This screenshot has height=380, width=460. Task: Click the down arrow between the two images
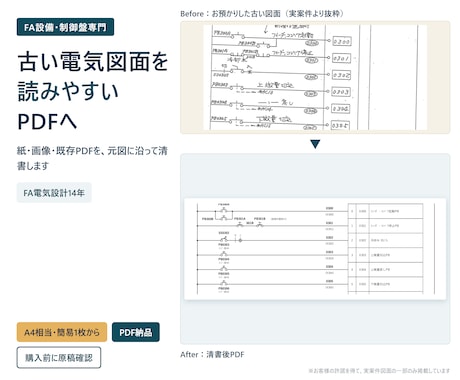click(x=315, y=144)
